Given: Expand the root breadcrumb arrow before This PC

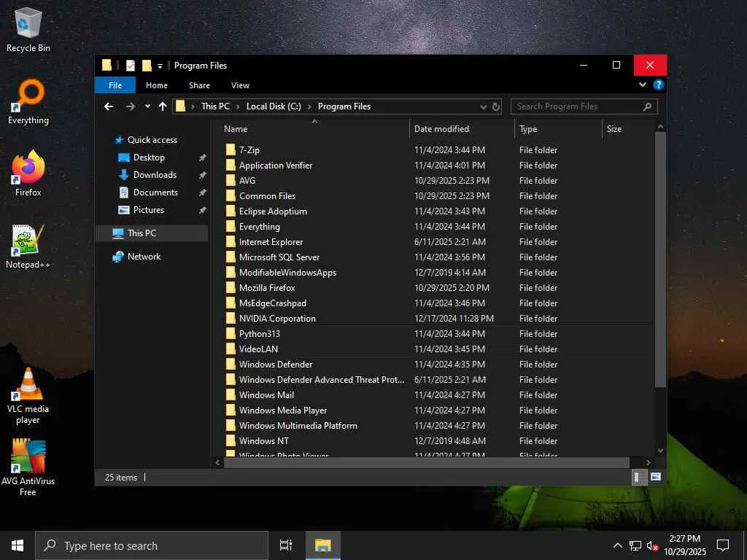Looking at the screenshot, I should click(x=193, y=106).
